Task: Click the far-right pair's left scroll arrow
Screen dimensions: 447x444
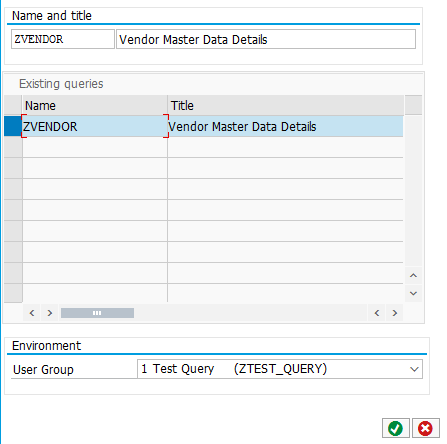Action: pyautogui.click(x=377, y=313)
